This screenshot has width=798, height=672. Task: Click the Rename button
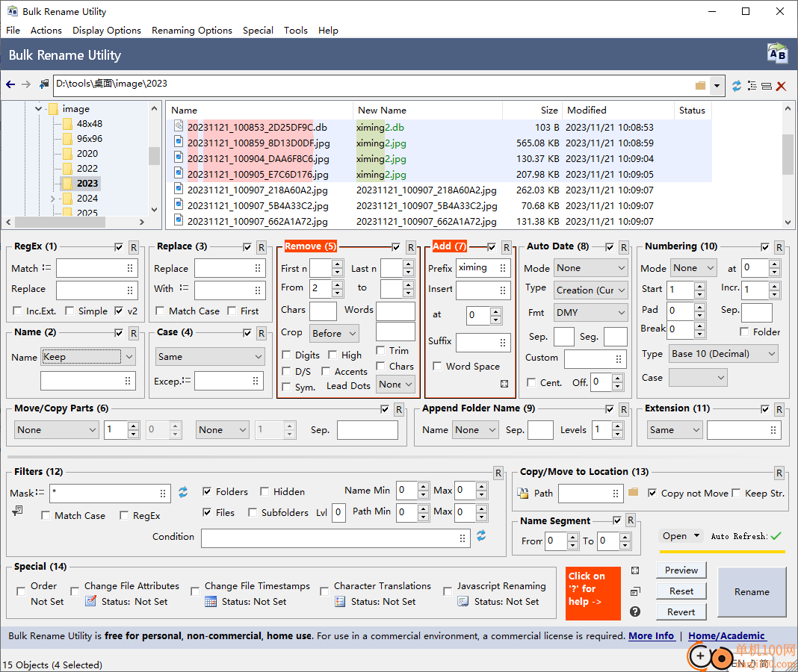pyautogui.click(x=752, y=591)
